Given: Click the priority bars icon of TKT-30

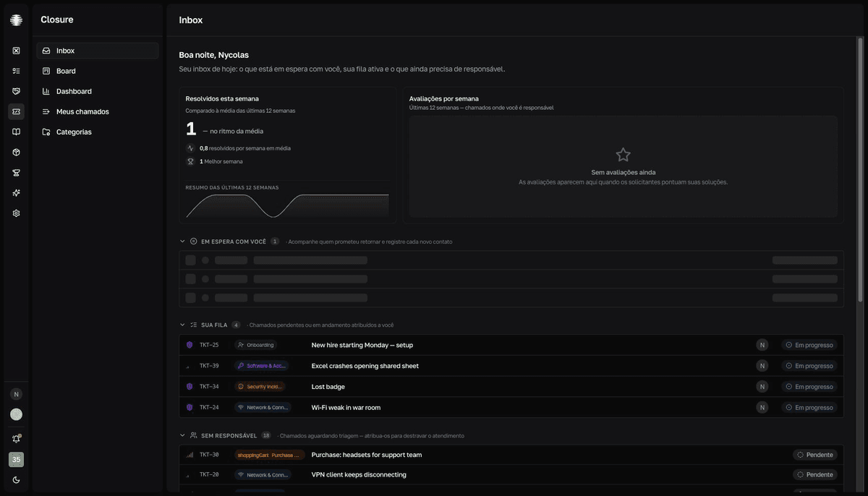Looking at the screenshot, I should [x=190, y=455].
